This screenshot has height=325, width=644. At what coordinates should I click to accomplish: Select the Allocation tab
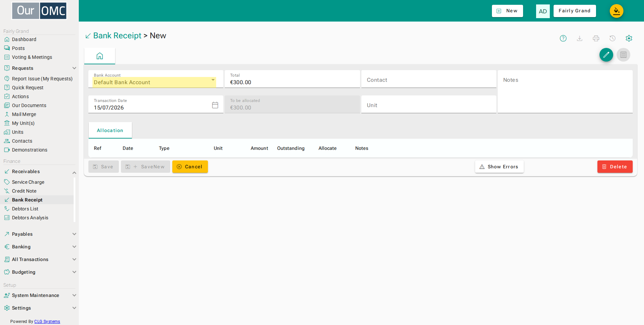110,130
